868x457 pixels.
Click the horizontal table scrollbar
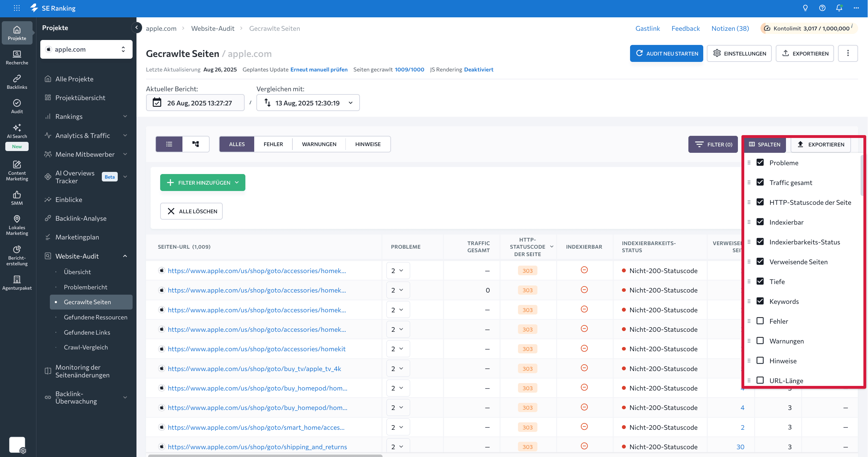click(265, 455)
